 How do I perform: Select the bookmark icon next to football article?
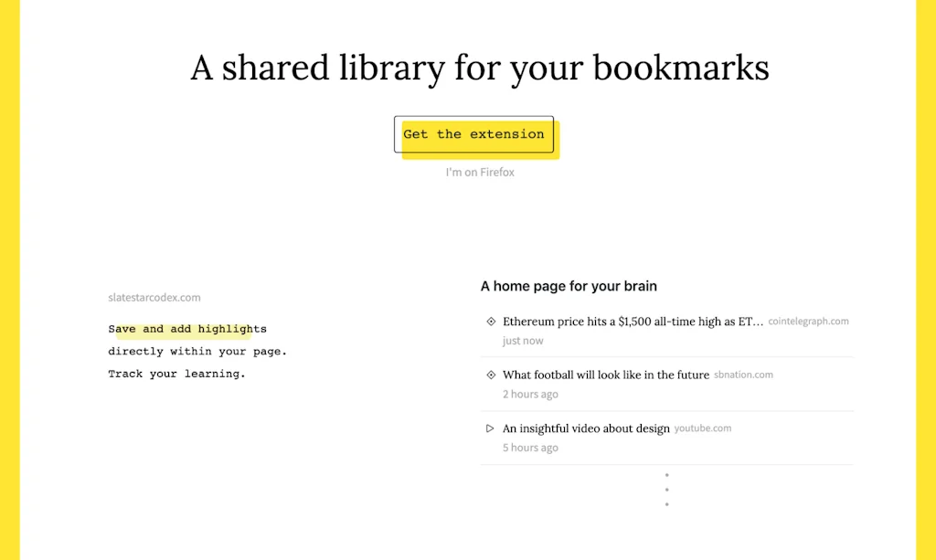click(489, 375)
